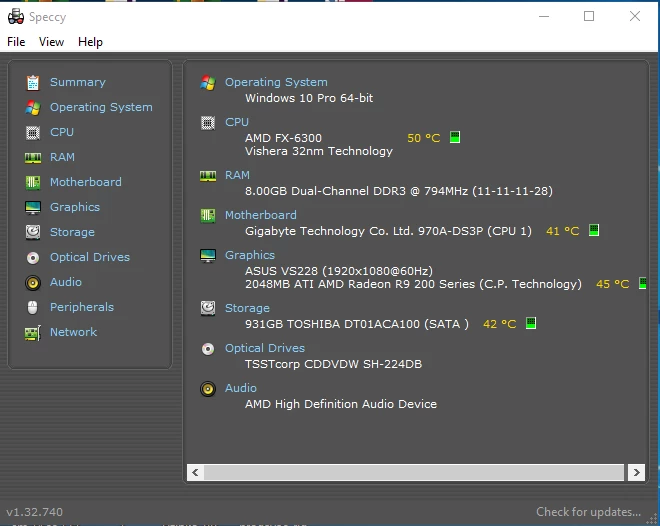Viewport: 660px width, 526px height.
Task: Open Audio section from sidebar
Action: click(x=66, y=282)
